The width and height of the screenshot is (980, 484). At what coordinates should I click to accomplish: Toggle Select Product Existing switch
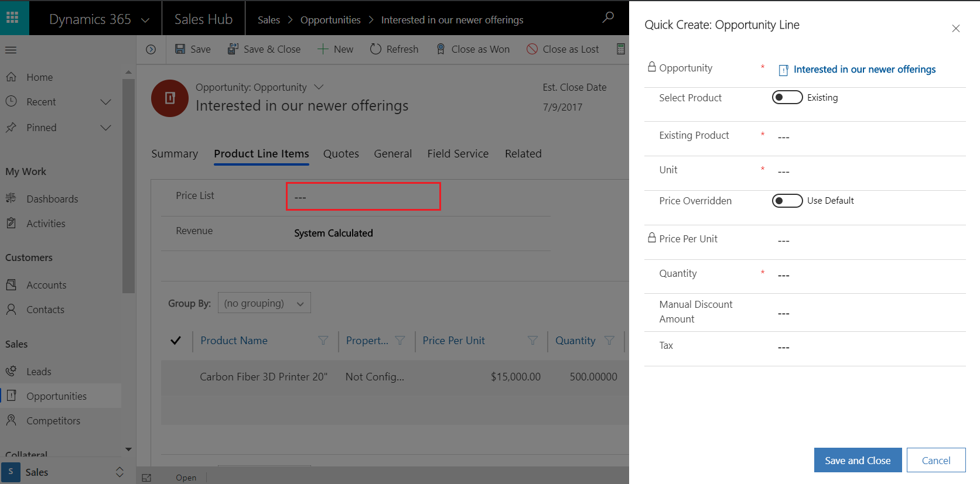[787, 97]
